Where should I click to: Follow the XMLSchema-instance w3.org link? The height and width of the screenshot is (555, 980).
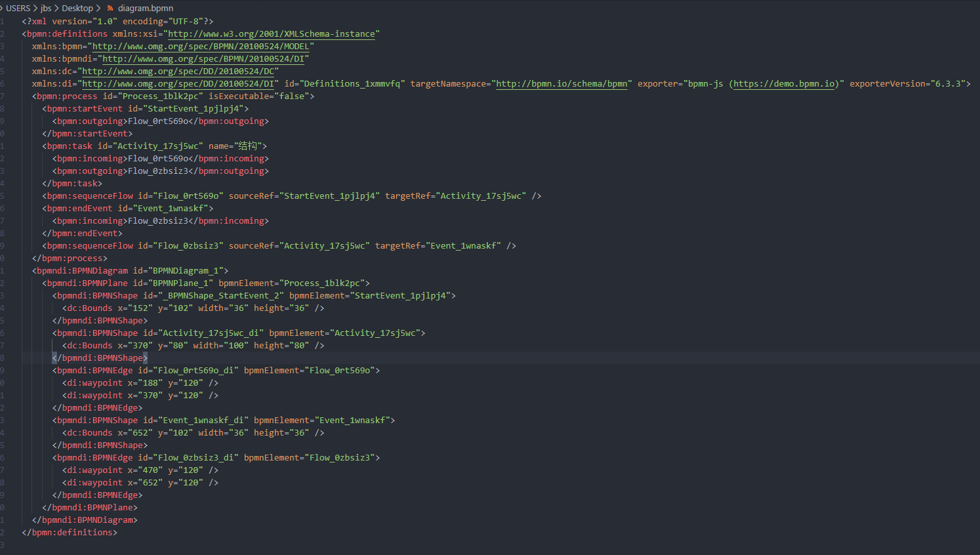pyautogui.click(x=272, y=34)
